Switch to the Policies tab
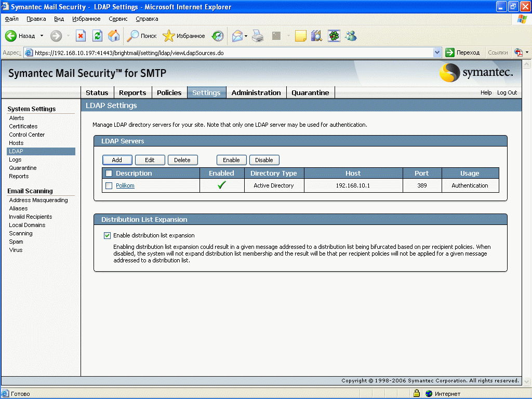The height and width of the screenshot is (399, 532). pos(169,92)
